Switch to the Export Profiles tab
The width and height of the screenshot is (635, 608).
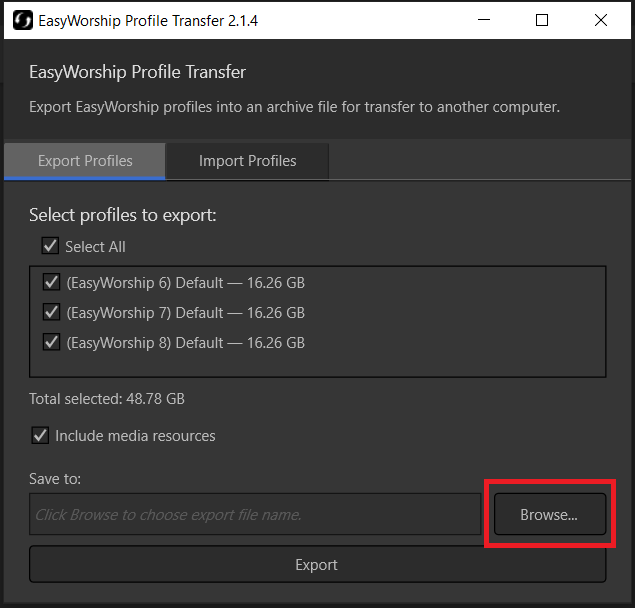[85, 161]
